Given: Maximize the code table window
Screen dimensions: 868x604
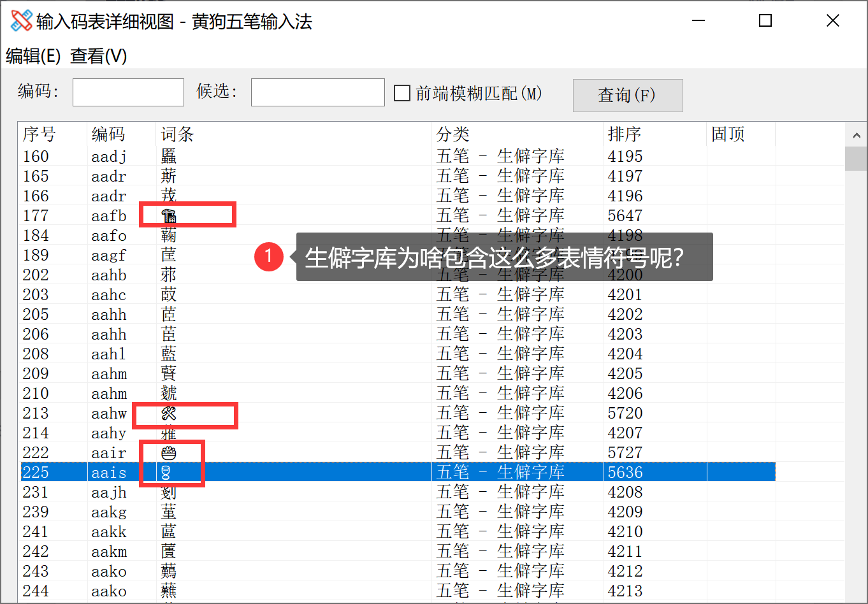Looking at the screenshot, I should click(x=765, y=21).
